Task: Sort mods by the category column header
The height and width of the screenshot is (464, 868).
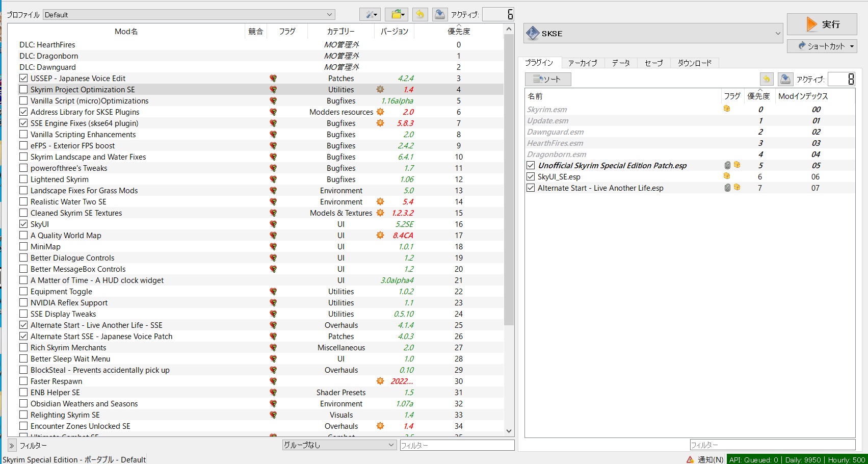Action: (341, 31)
